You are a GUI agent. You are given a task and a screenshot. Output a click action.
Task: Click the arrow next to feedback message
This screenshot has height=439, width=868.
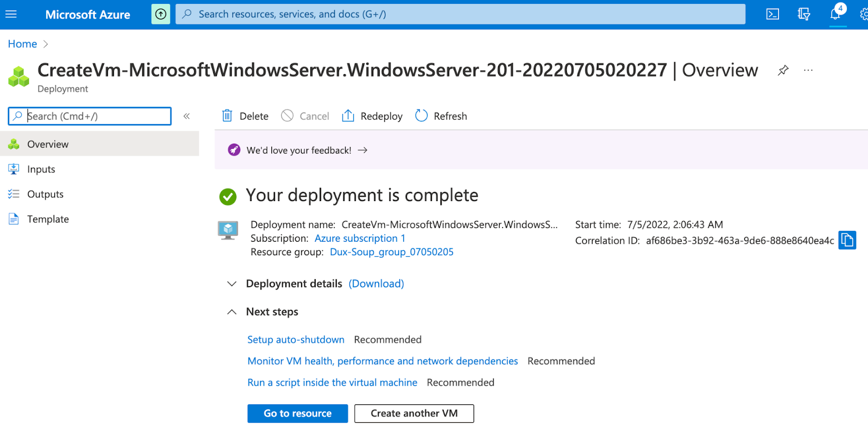tap(363, 150)
